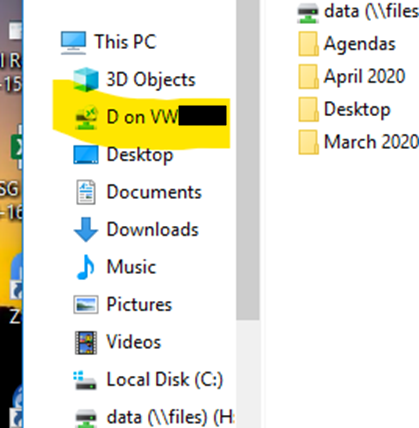Open Music in the navigation pane
419x428 pixels.
click(131, 267)
